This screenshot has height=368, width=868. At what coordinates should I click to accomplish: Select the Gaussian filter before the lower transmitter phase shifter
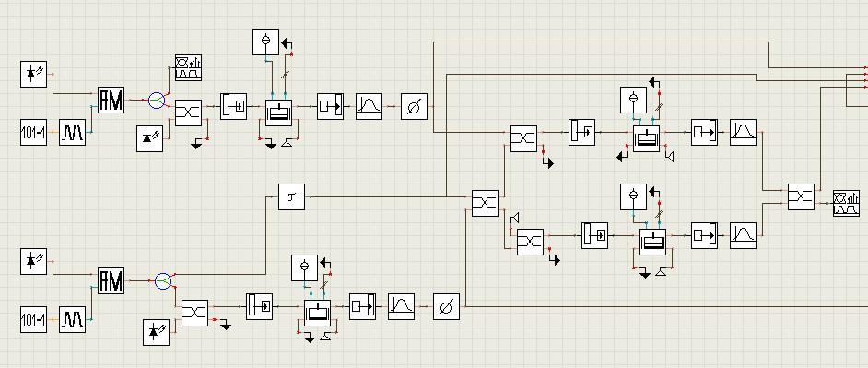(401, 306)
